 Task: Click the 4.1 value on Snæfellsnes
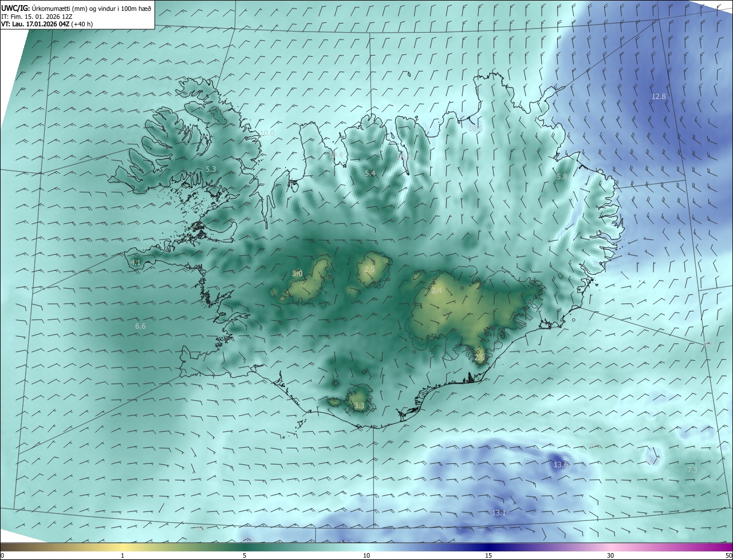point(136,262)
